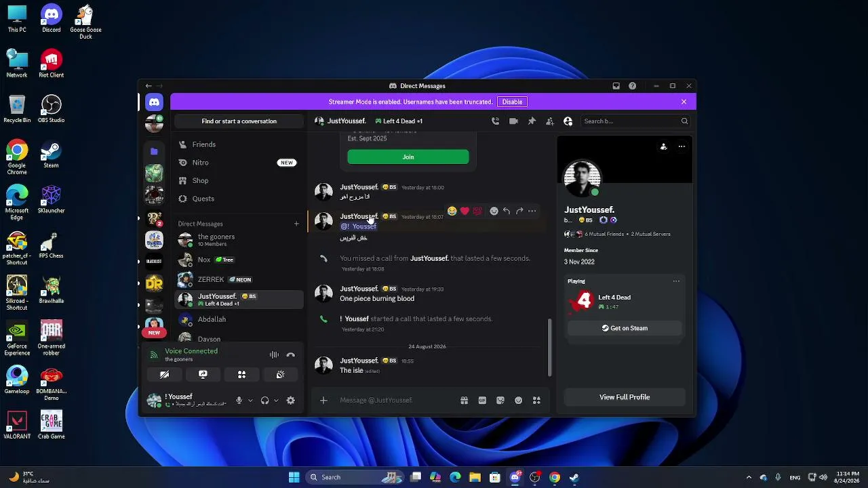Open the Discord inbox icon in title bar
The height and width of the screenshot is (488, 868).
click(616, 86)
